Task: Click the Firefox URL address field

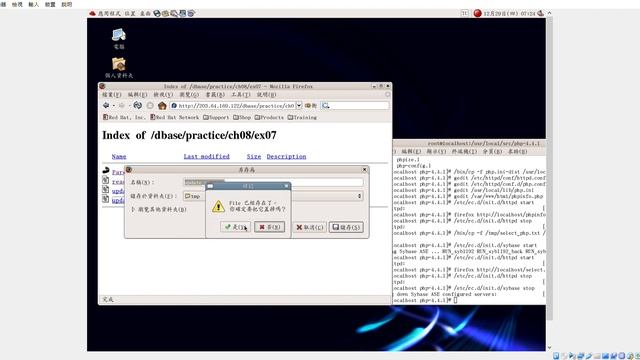Action: (x=233, y=105)
